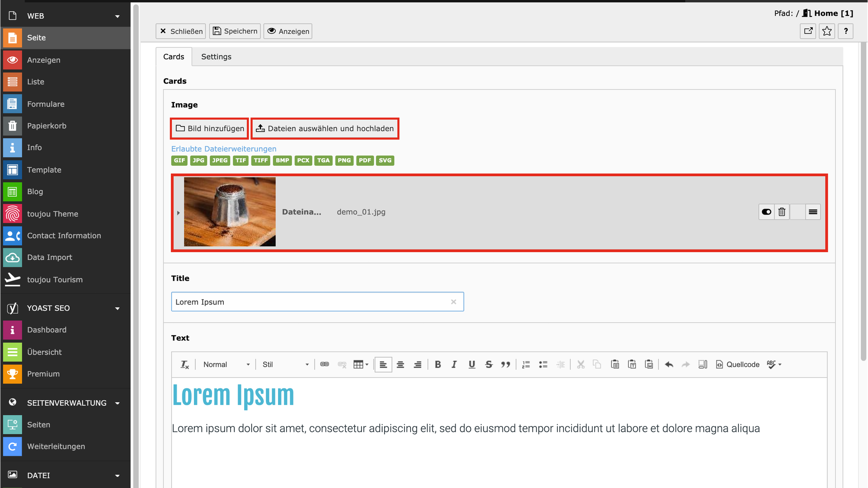Switch to the Settings tab

216,57
